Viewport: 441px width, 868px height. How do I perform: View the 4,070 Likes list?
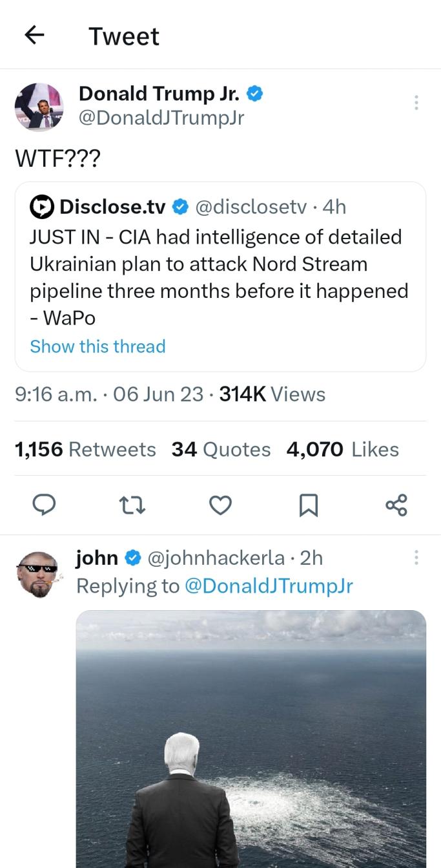pos(342,449)
